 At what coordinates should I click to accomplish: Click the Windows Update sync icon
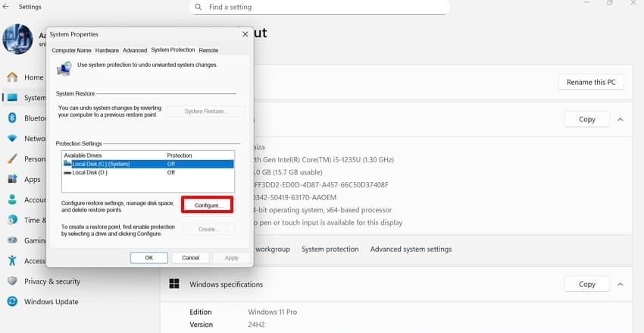tap(12, 302)
